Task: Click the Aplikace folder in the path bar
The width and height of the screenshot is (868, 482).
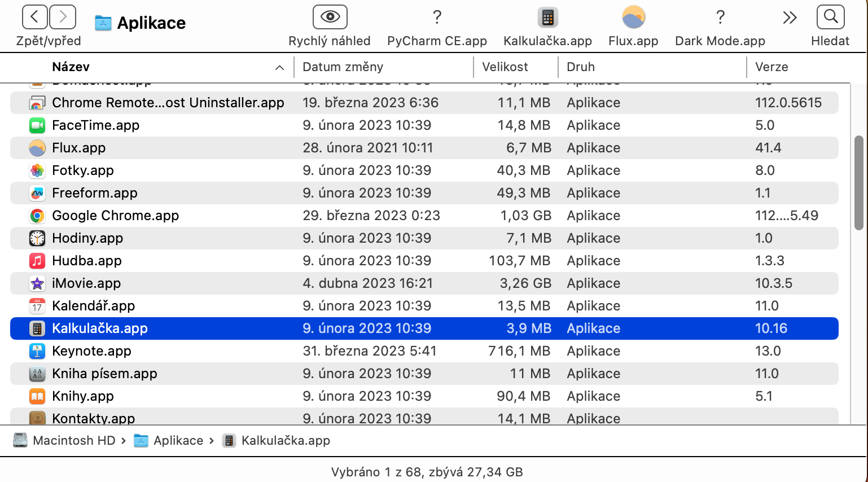Action: pyautogui.click(x=169, y=440)
